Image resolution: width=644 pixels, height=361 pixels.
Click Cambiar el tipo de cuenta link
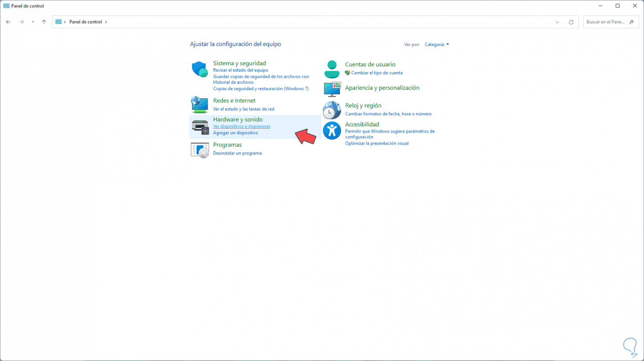pyautogui.click(x=377, y=73)
